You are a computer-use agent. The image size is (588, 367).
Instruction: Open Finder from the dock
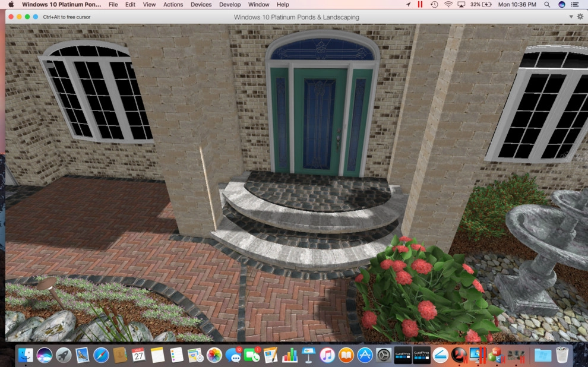coord(26,355)
